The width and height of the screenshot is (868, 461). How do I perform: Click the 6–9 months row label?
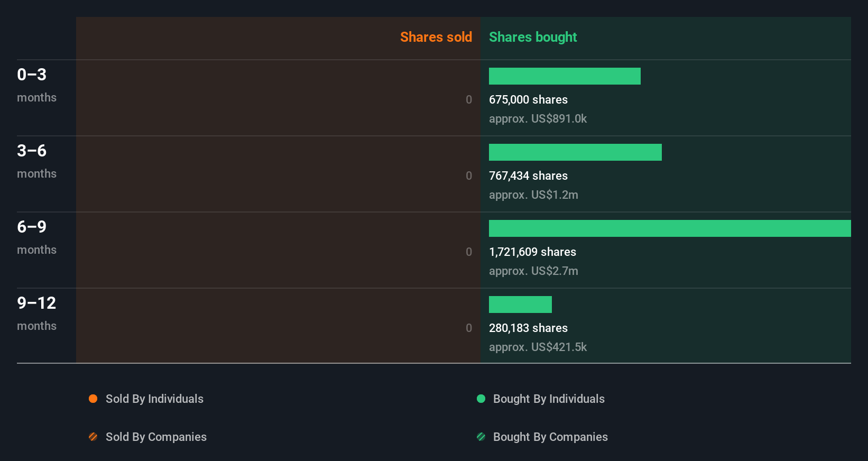(36, 237)
